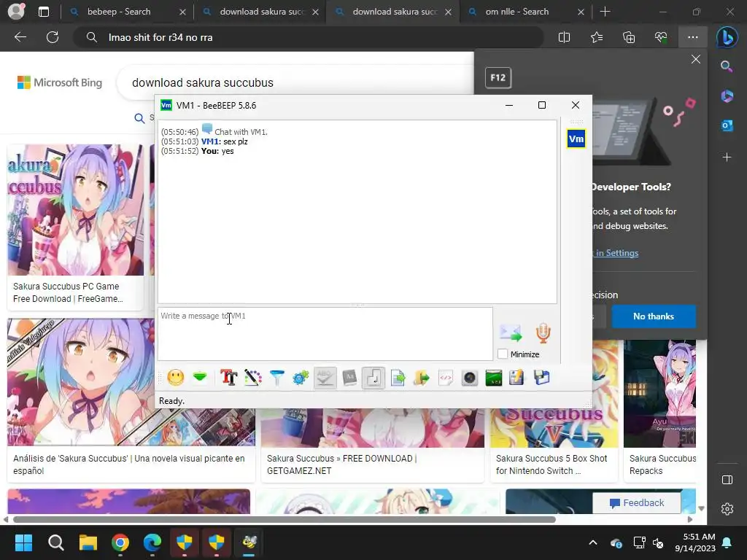Open Google Chrome from taskbar
Image resolution: width=747 pixels, height=560 pixels.
click(120, 542)
